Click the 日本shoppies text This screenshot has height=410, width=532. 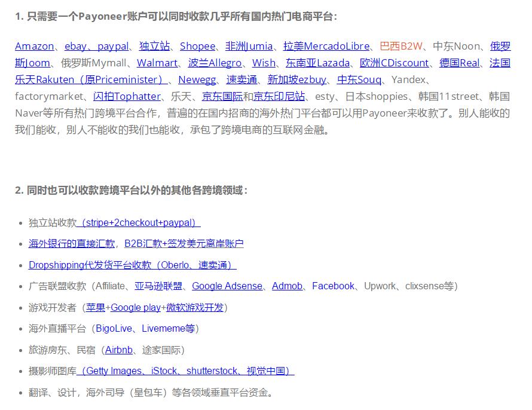(x=377, y=96)
